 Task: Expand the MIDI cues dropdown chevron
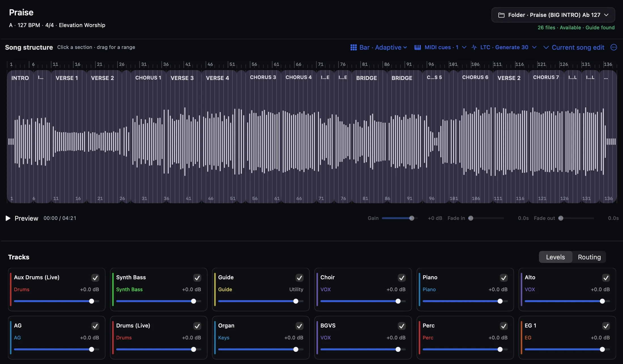(x=464, y=47)
